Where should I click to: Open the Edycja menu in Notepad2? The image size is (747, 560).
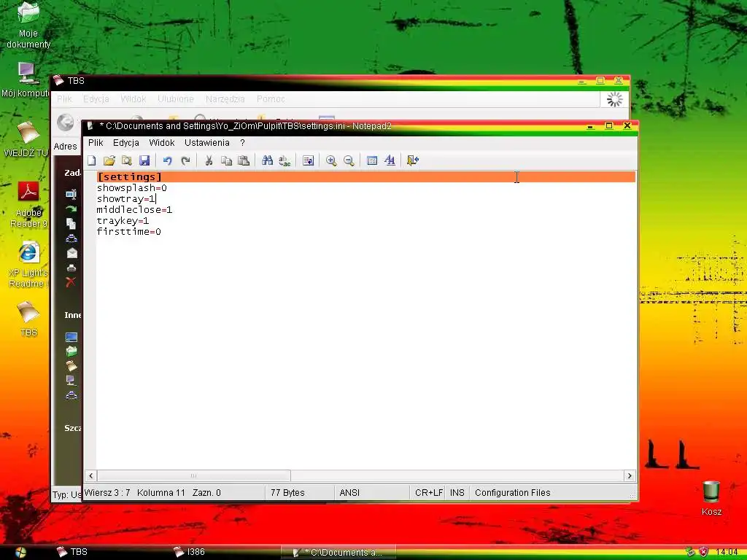[x=125, y=142]
